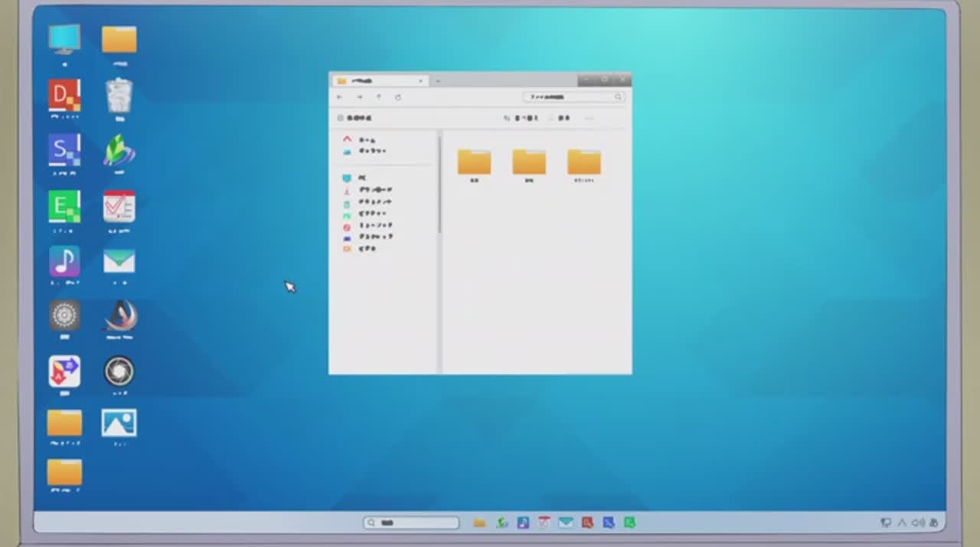Click the back arrow in file explorer

pos(340,97)
